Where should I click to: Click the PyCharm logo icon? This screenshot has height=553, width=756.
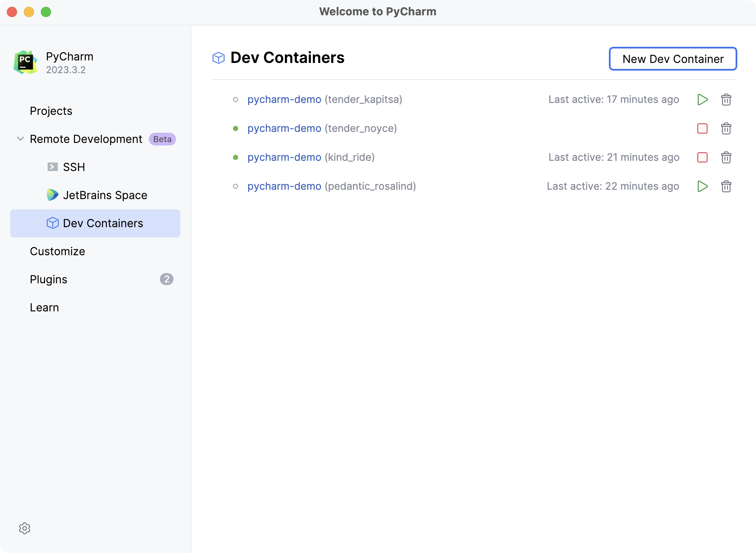point(25,61)
